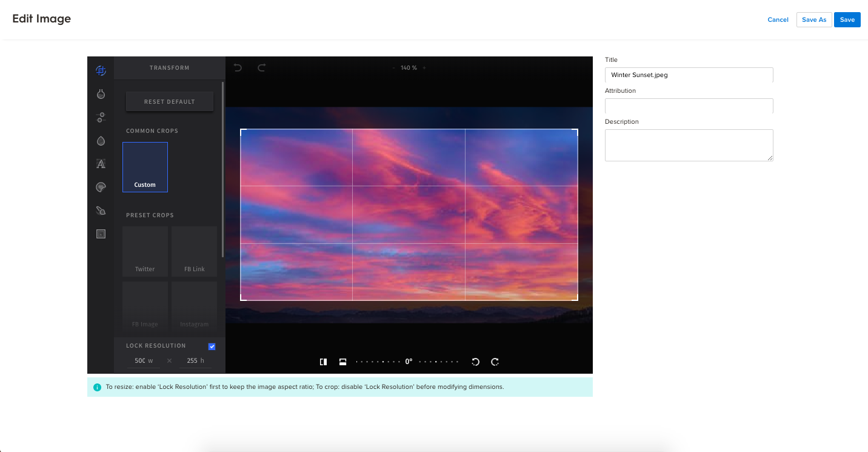Open the Frames tool icon
The image size is (868, 452).
(x=101, y=234)
